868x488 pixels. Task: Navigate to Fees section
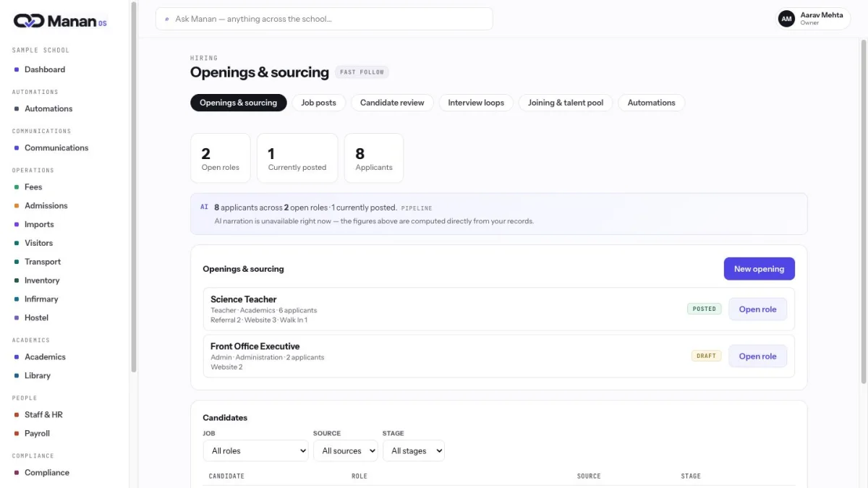tap(33, 187)
